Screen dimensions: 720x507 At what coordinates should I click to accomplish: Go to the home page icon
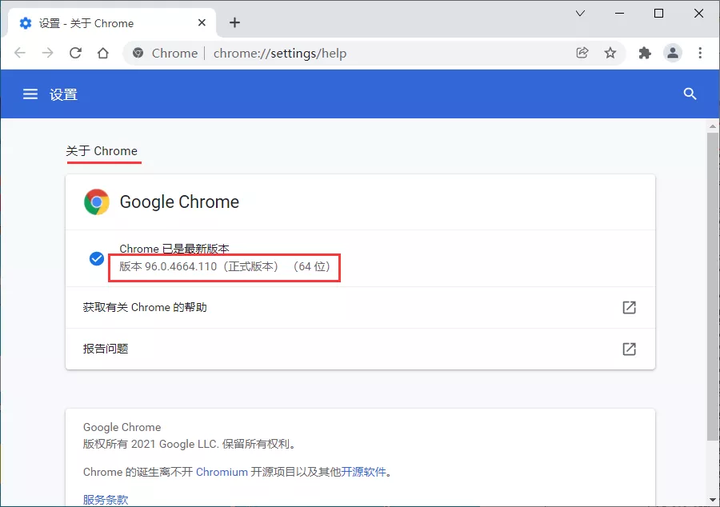click(103, 53)
